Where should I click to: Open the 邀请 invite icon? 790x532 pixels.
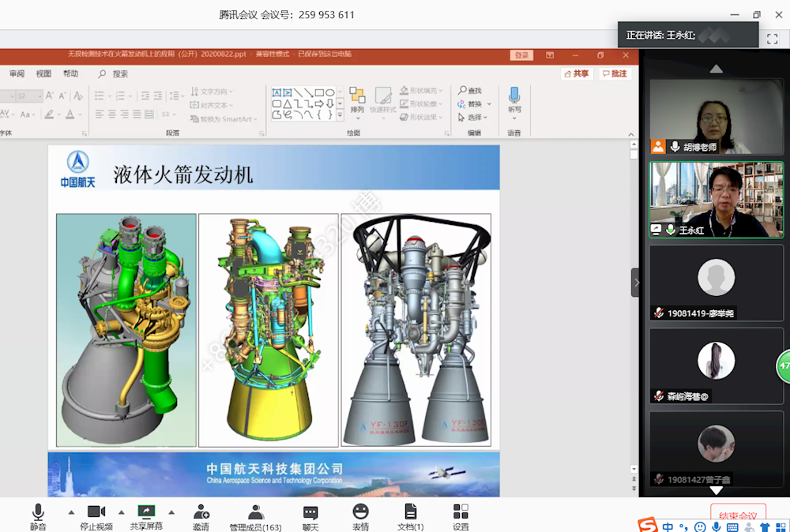[201, 515]
